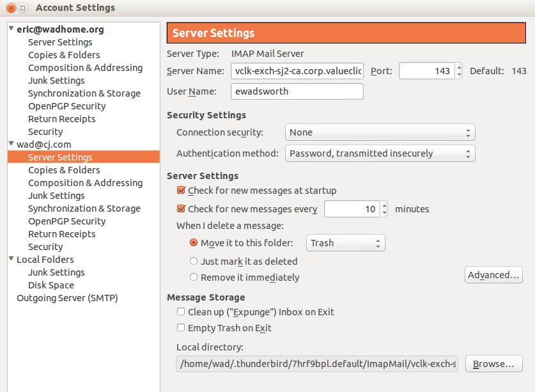Select Disk Space under Local Folders
Image resolution: width=535 pixels, height=392 pixels.
(x=51, y=285)
